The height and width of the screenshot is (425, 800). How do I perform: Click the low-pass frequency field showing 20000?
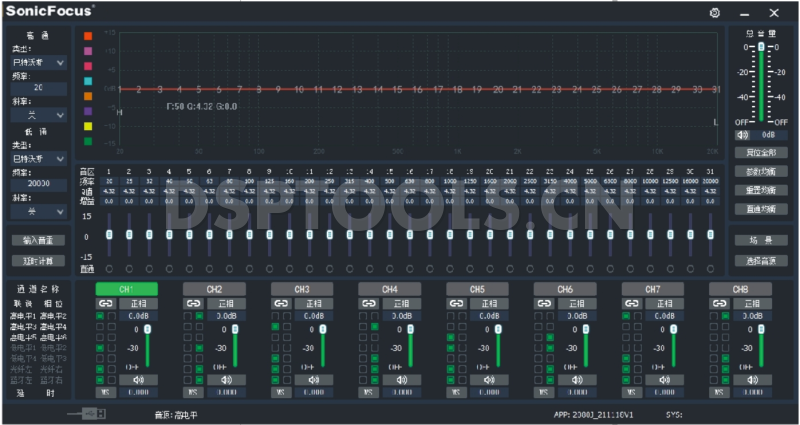[39, 184]
